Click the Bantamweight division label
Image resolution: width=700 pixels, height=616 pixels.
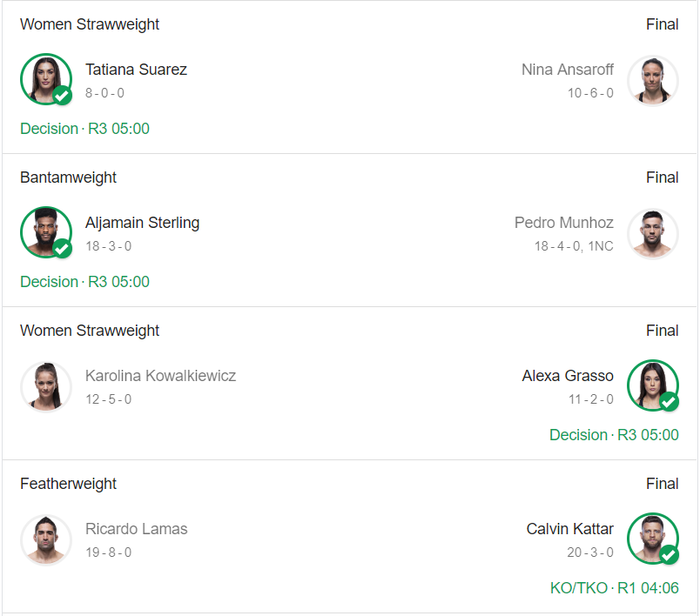68,177
